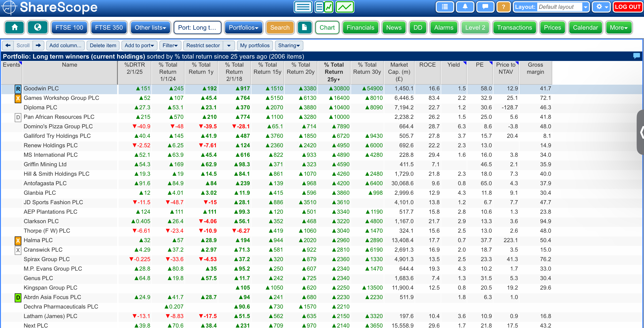Screen dimensions: 644x328
Task: Click the left scroll arrow
Action: [x=8, y=45]
